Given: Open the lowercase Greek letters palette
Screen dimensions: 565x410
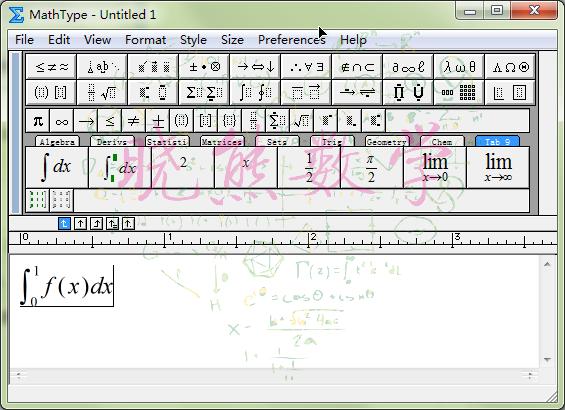Looking at the screenshot, I should [459, 66].
